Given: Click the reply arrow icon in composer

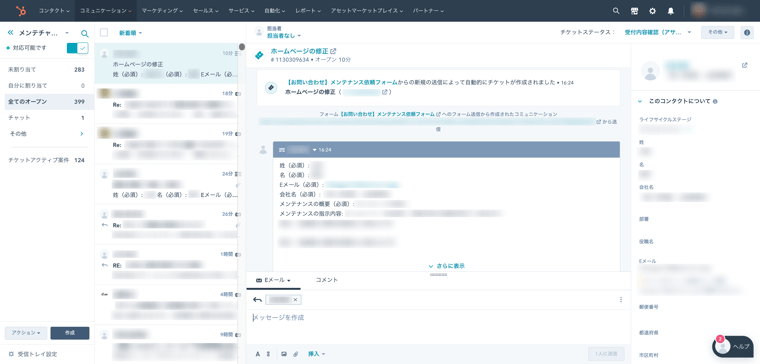Looking at the screenshot, I should tap(257, 300).
